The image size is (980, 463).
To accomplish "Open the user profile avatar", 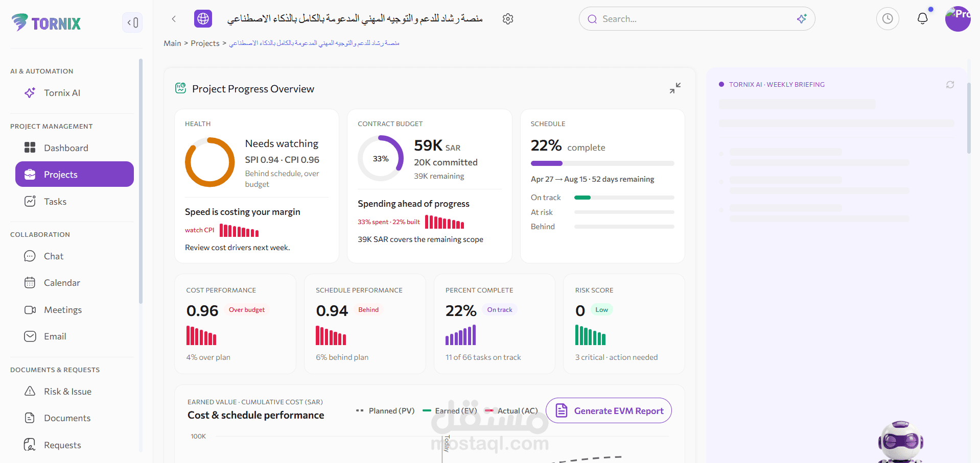I will pos(958,19).
